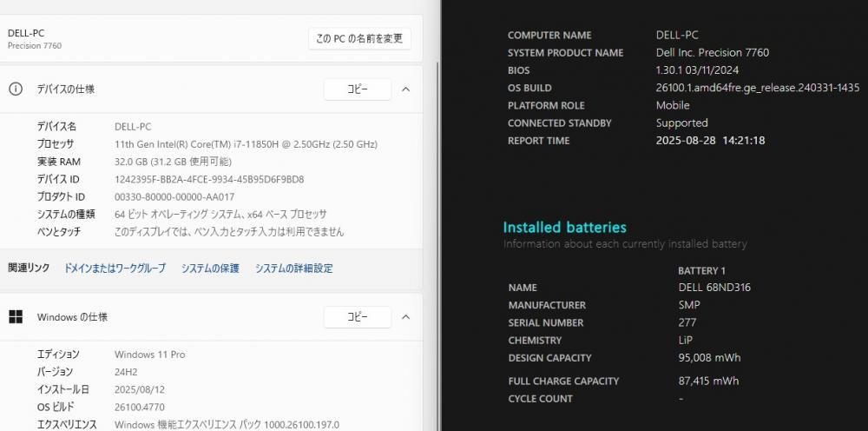Select the report's OS build 26100.1.amd64fre value

pos(758,88)
